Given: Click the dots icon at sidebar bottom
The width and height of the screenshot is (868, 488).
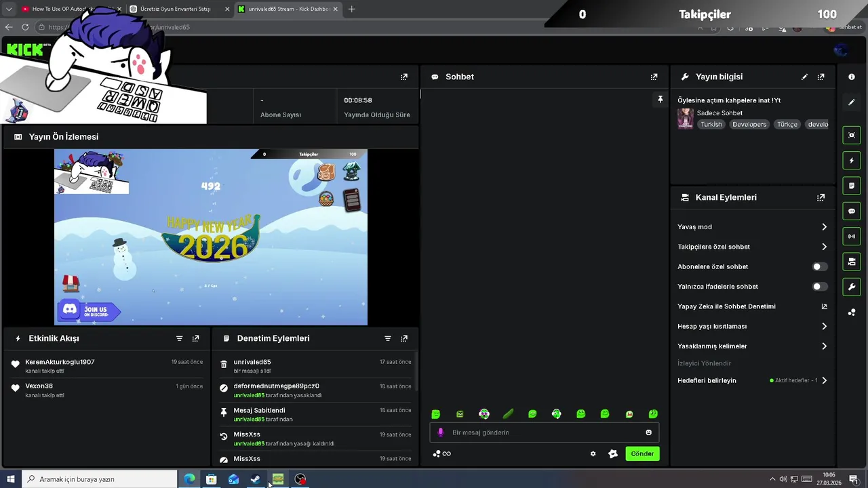Looking at the screenshot, I should tap(852, 312).
